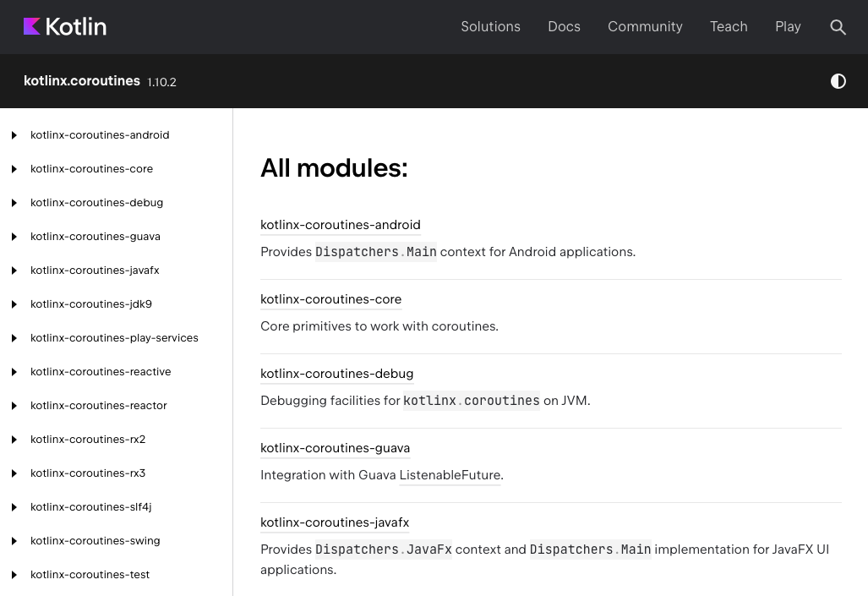The image size is (868, 596).
Task: Open the Play menu item
Action: [788, 27]
